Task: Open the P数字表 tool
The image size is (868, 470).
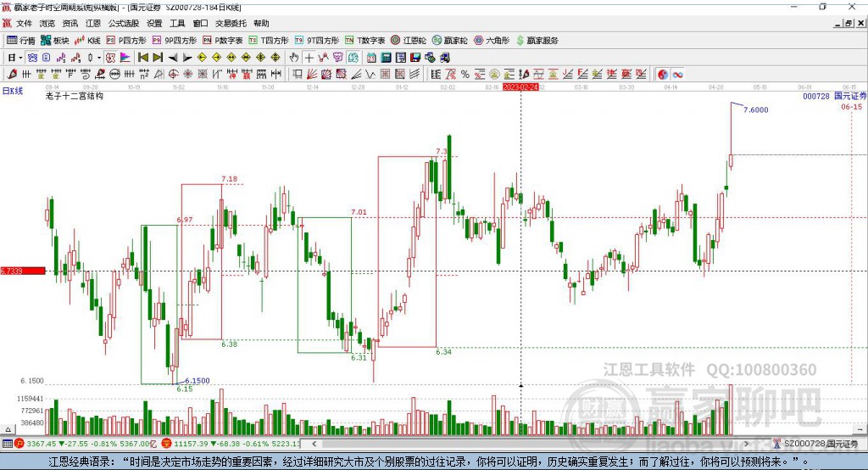Action: click(223, 41)
